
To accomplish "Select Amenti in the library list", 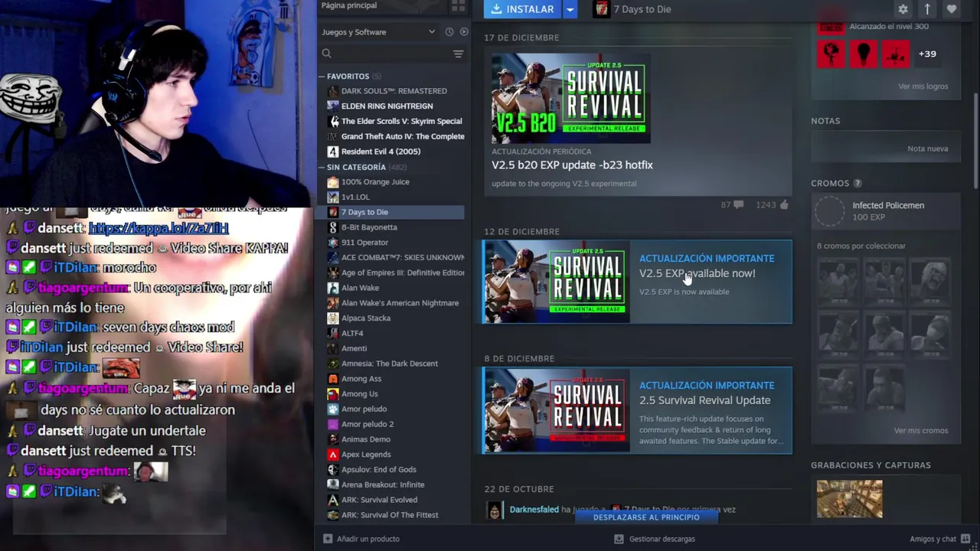I will coord(354,348).
